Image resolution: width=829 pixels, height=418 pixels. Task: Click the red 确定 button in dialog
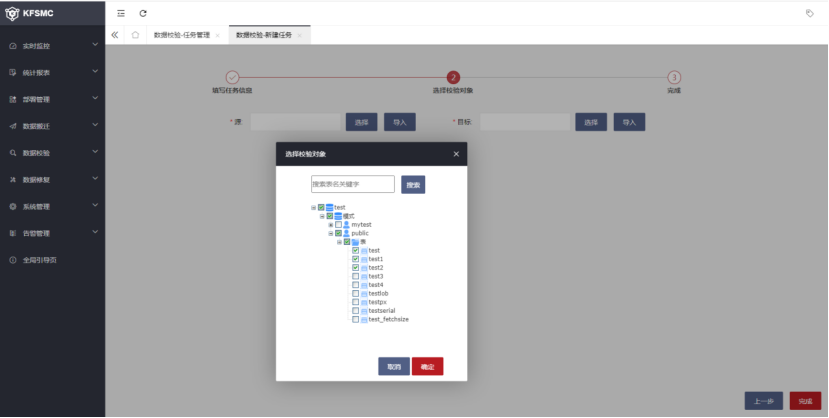coord(427,366)
